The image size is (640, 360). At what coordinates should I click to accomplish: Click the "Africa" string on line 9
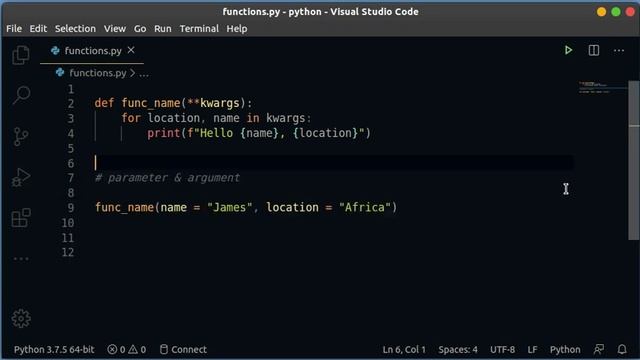click(x=365, y=207)
